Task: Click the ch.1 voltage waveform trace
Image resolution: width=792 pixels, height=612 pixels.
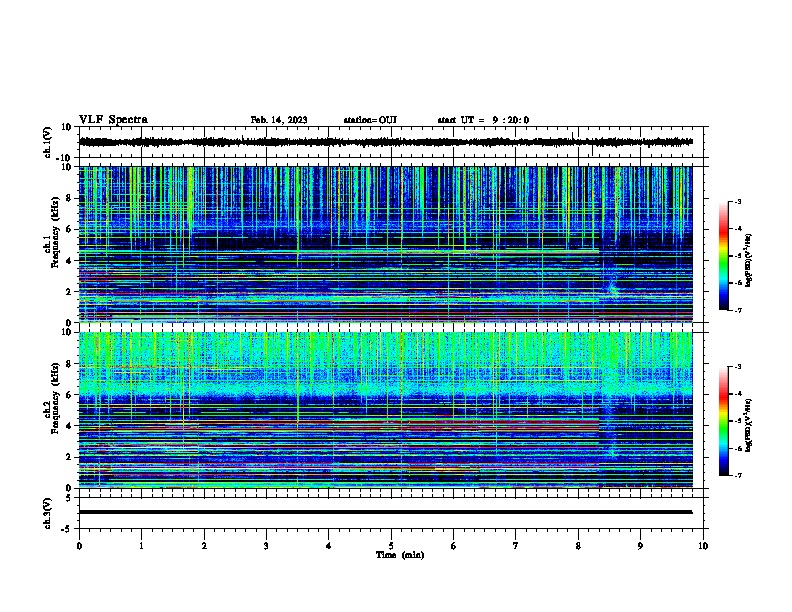Action: (x=385, y=142)
